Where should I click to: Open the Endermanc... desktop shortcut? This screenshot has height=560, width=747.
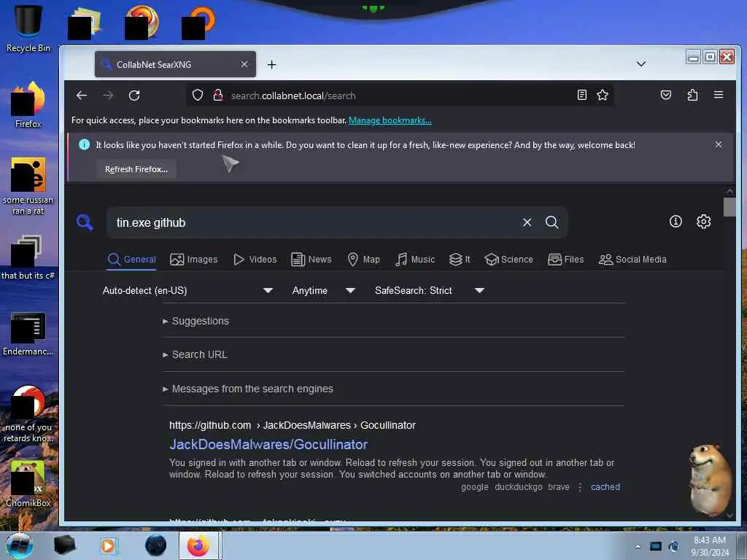tap(28, 333)
